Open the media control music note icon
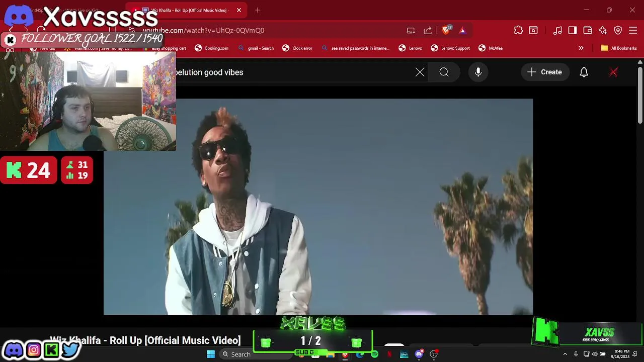This screenshot has width=644, height=362. click(x=557, y=30)
